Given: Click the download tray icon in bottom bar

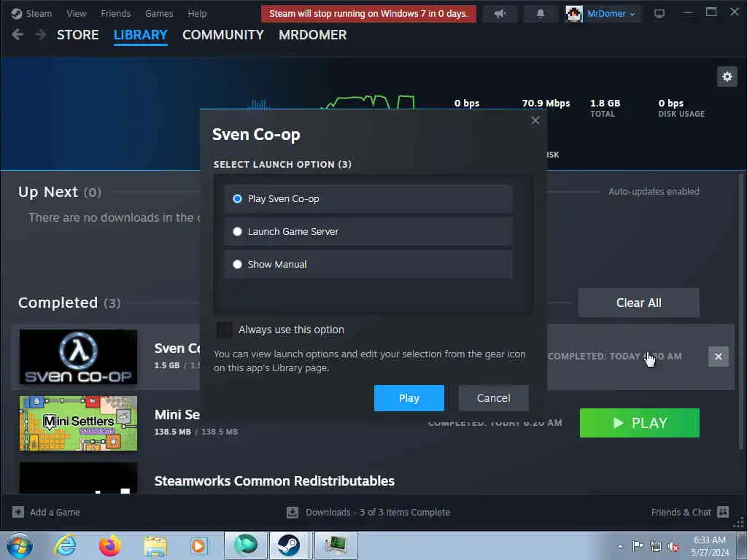Looking at the screenshot, I should (x=293, y=513).
